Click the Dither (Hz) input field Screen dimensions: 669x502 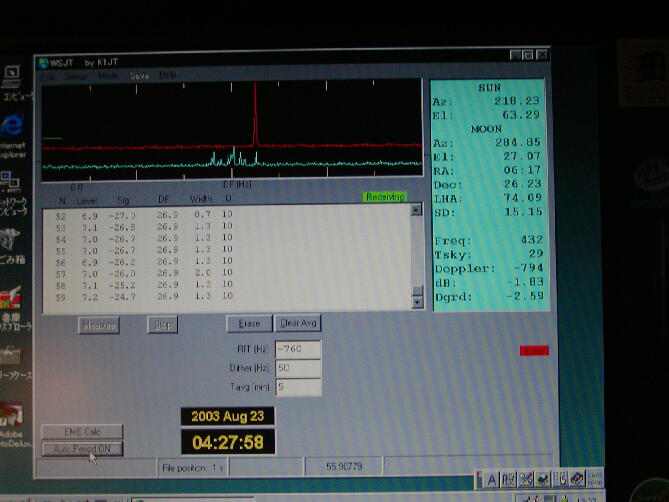click(x=298, y=368)
